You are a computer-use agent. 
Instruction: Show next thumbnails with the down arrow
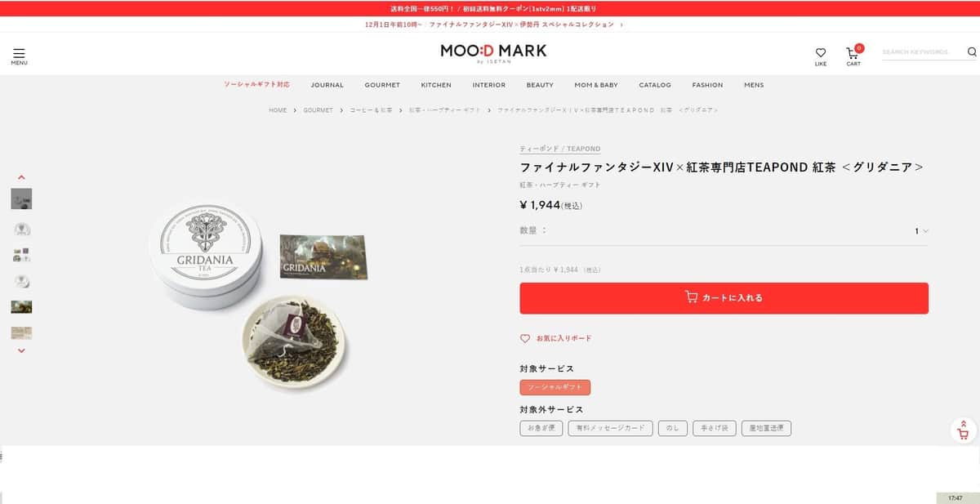(x=21, y=350)
